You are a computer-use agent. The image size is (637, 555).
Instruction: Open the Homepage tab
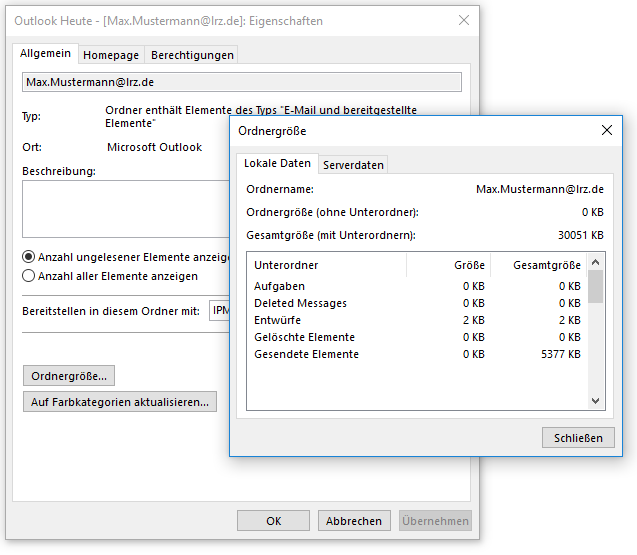click(x=111, y=55)
